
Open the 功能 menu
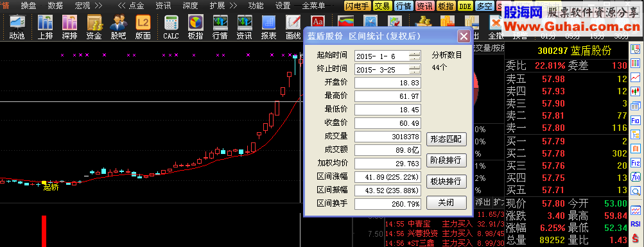coord(256,5)
